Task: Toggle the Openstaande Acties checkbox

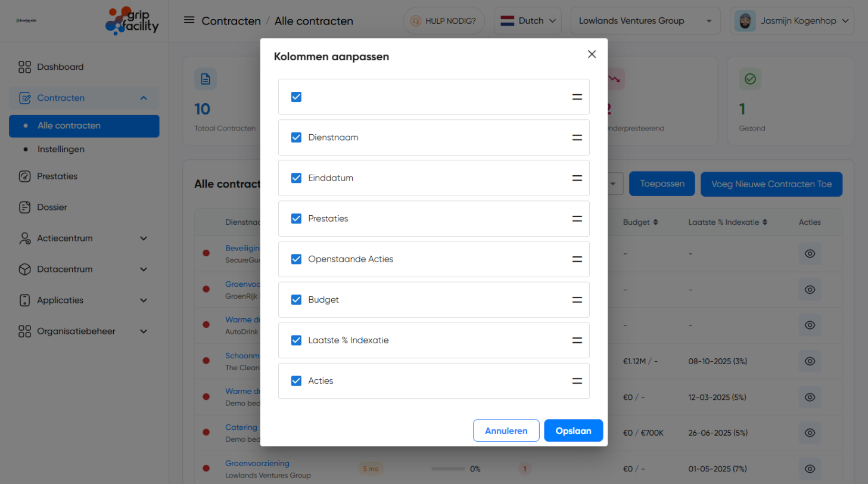Action: tap(296, 259)
